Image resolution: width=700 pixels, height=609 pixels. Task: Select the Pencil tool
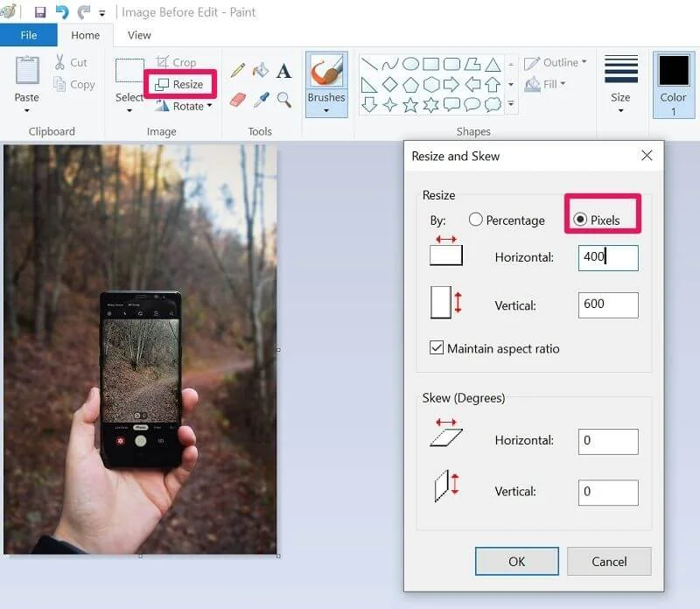(x=238, y=71)
